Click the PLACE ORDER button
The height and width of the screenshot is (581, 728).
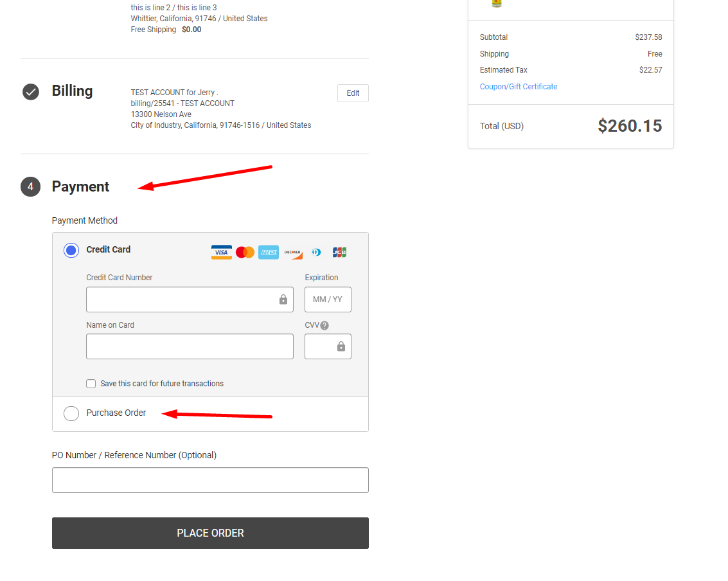[x=210, y=533]
